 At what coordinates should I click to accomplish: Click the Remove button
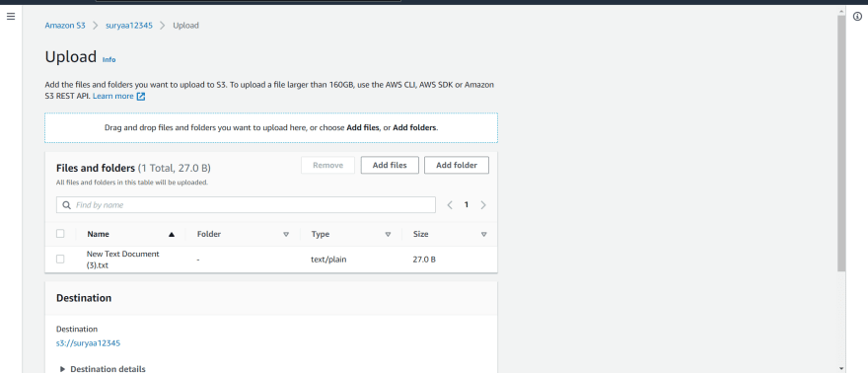(327, 165)
